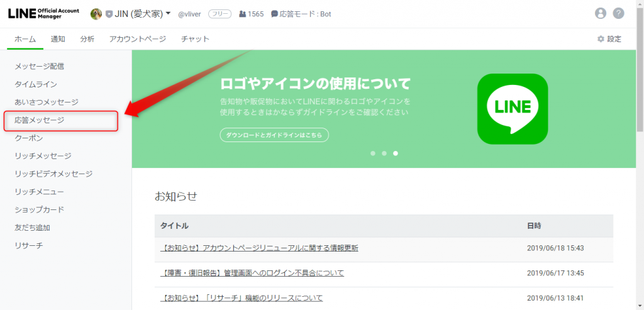
Task: Open the アカウントページリニューアル notice link
Action: click(259, 248)
